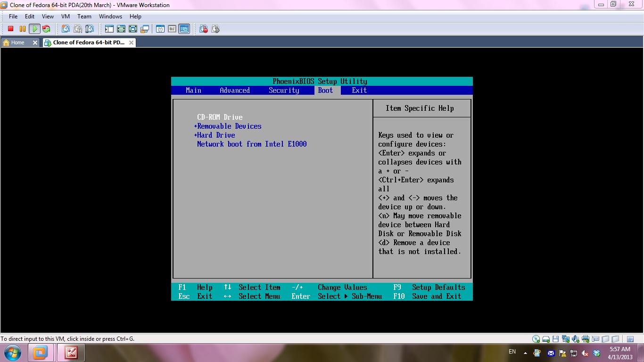Select the Clone of Fedora 64-bit tab
This screenshot has width=644, height=362.
pyautogui.click(x=89, y=42)
